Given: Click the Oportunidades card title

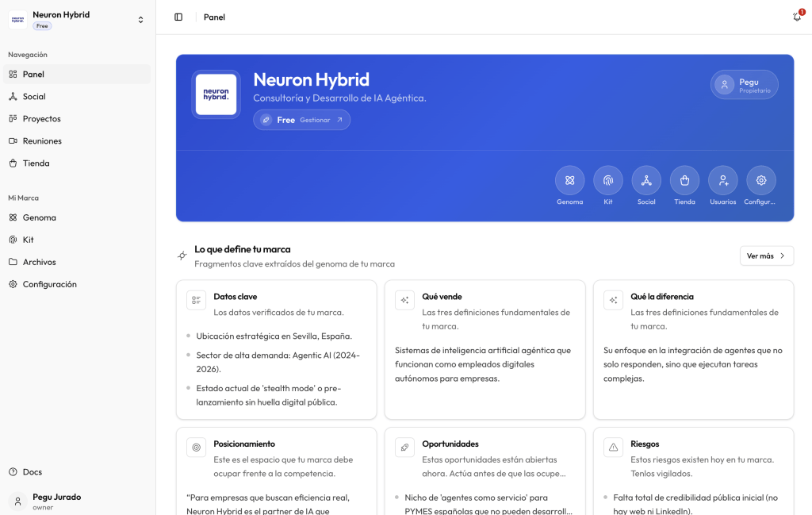Looking at the screenshot, I should pos(450,444).
